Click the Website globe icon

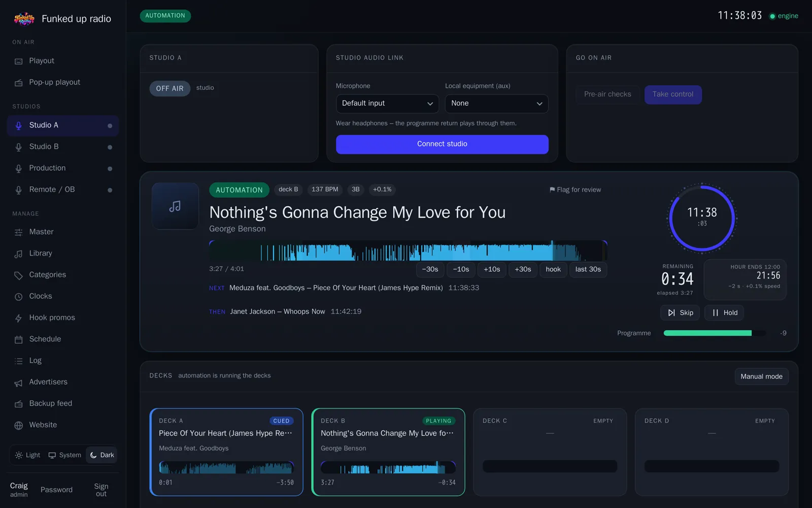pyautogui.click(x=19, y=425)
